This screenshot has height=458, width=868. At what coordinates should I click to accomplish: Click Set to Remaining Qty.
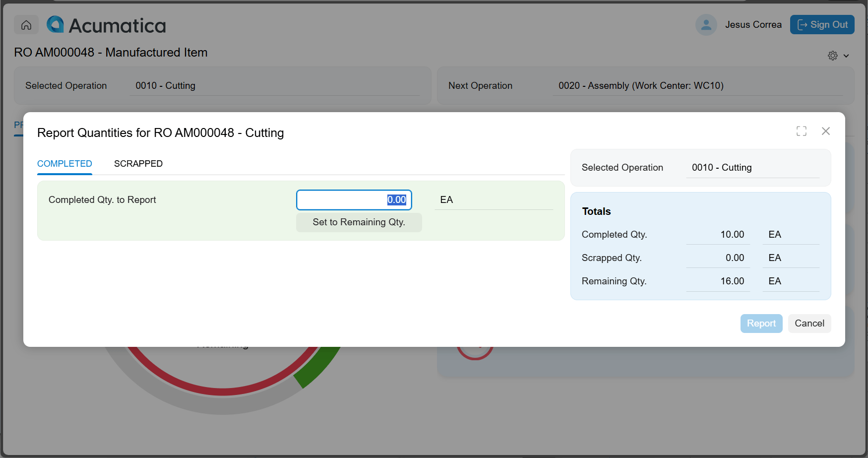(359, 222)
